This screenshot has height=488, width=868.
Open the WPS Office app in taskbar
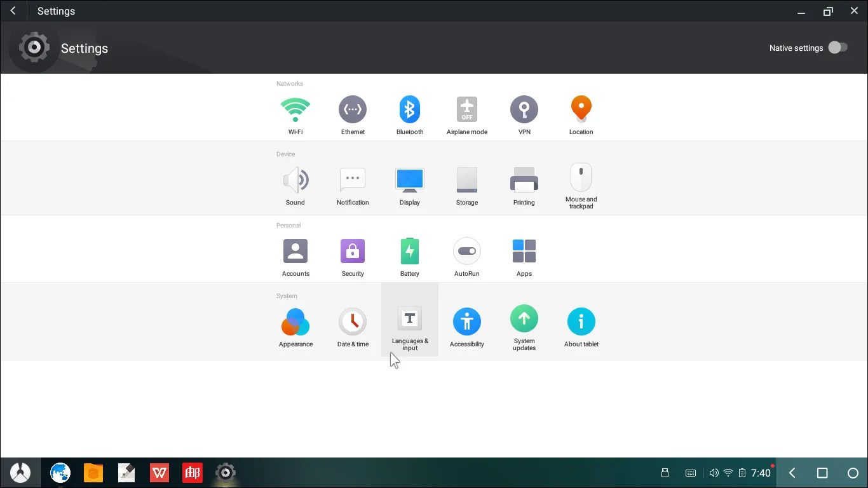pyautogui.click(x=159, y=473)
